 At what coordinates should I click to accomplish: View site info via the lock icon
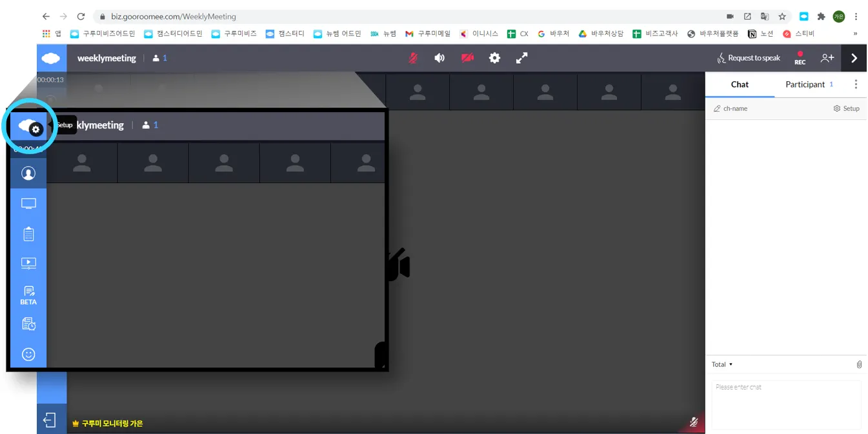[102, 16]
